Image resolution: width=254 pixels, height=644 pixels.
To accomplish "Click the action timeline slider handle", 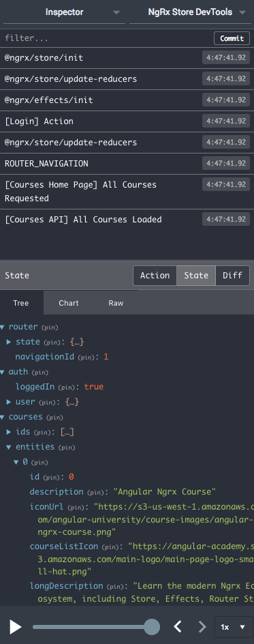I will [x=152, y=627].
